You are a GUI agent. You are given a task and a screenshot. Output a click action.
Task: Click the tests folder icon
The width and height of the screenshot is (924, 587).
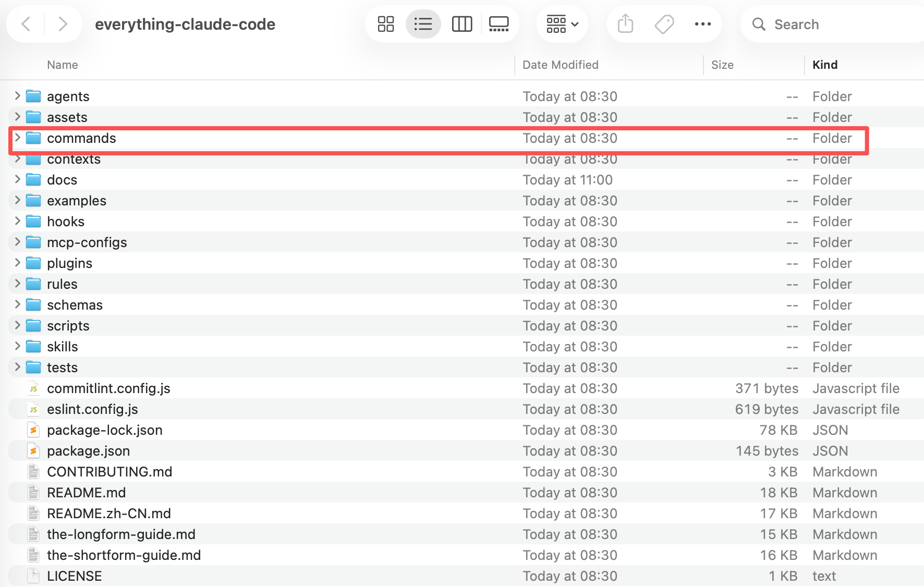(33, 367)
